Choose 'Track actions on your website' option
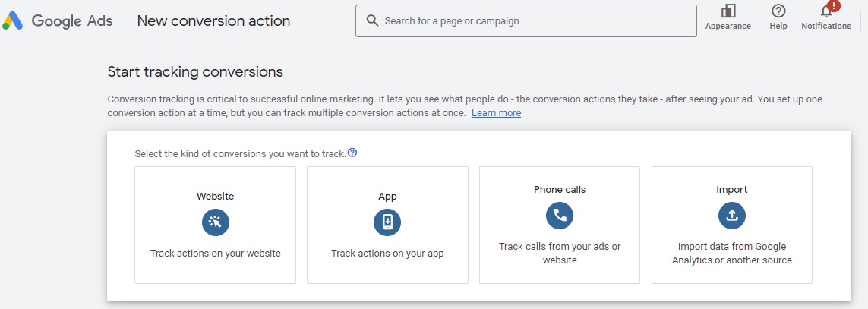The width and height of the screenshot is (868, 309). coord(215,254)
